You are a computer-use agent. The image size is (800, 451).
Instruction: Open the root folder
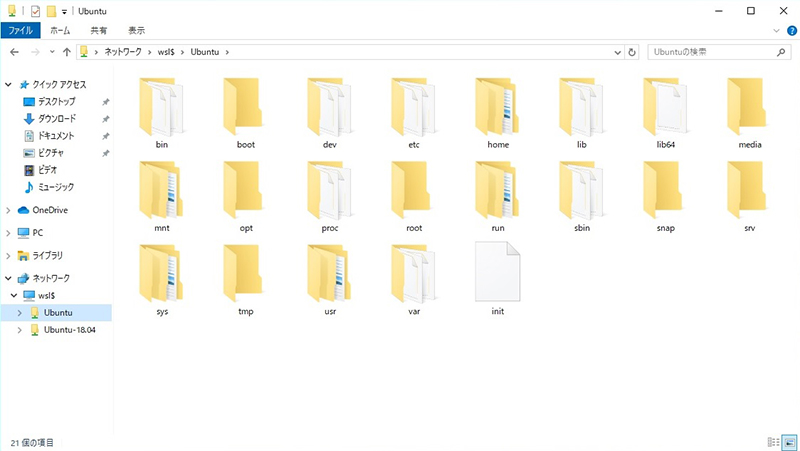coord(414,196)
